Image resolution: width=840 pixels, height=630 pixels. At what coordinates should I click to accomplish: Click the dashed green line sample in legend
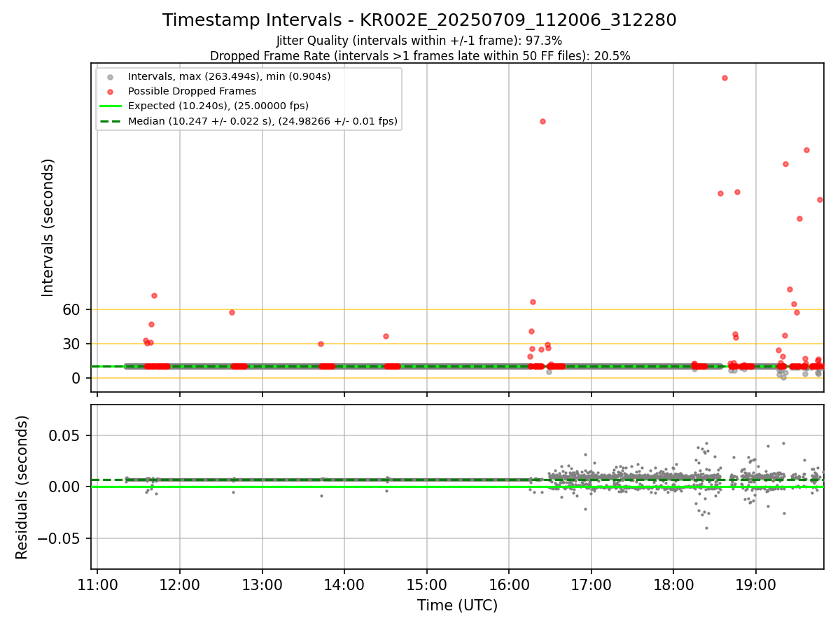(110, 121)
